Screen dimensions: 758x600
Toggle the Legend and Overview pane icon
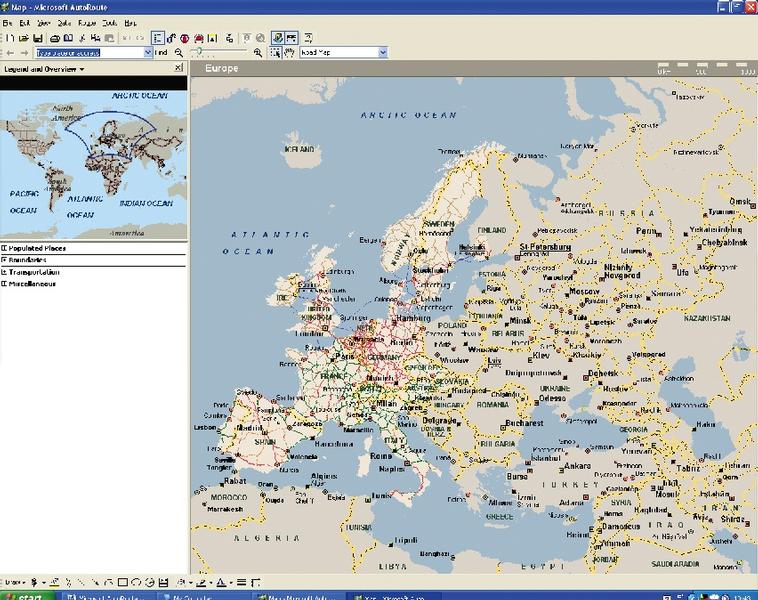(x=157, y=38)
